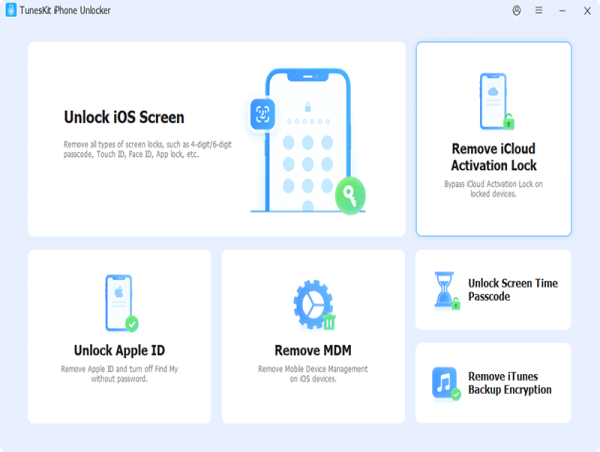Image resolution: width=600 pixels, height=452 pixels.
Task: Minimize the TunesKit window
Action: [562, 11]
